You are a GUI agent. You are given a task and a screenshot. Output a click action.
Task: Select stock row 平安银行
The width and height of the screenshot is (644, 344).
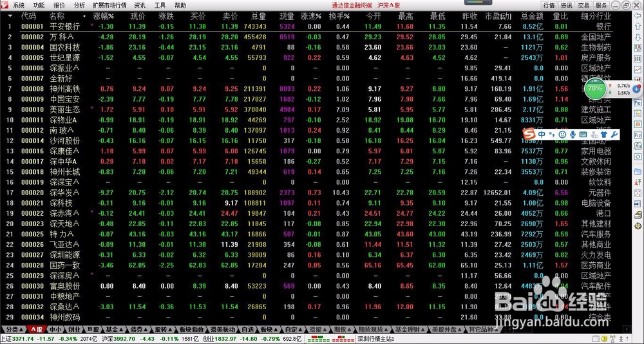(x=306, y=26)
